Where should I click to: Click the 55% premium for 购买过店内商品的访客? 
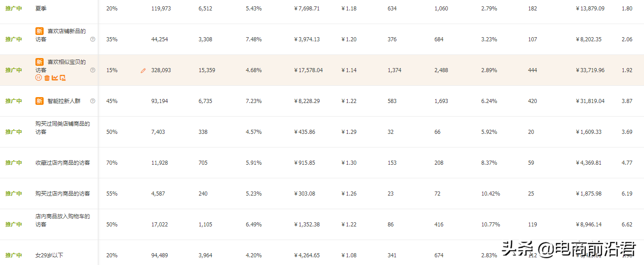[x=112, y=194]
